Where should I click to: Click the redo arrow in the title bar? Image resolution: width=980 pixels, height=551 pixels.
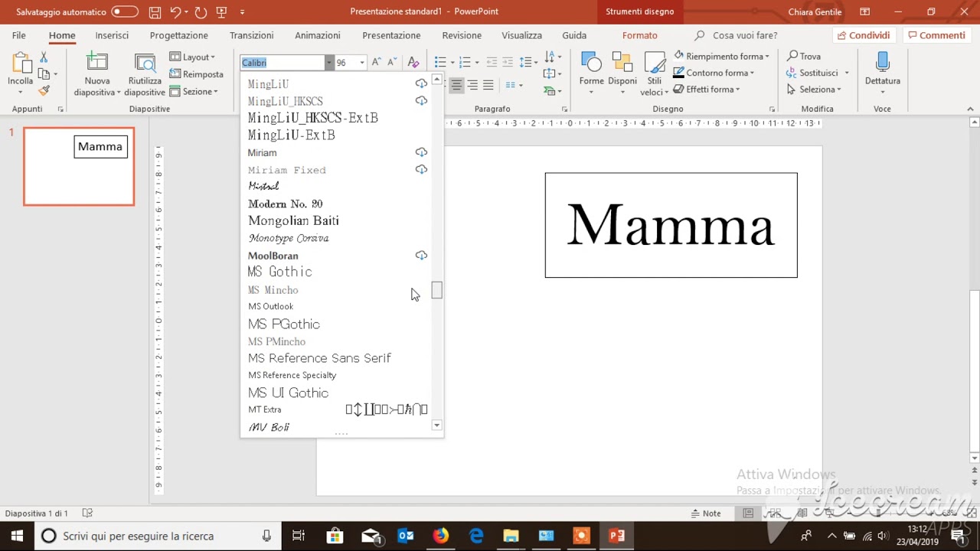201,12
